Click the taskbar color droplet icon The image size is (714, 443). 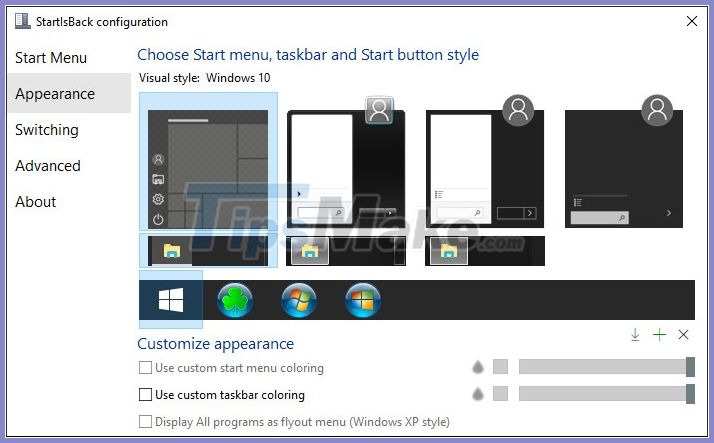click(x=478, y=393)
